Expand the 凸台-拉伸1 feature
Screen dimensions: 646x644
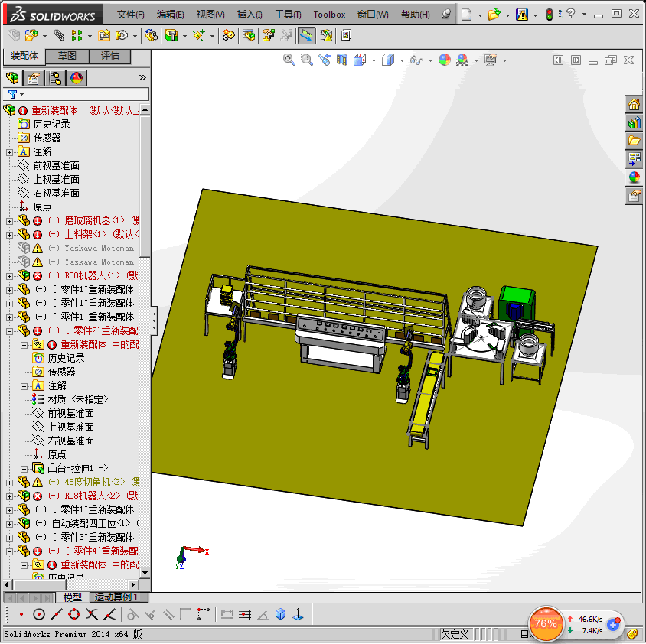(x=24, y=469)
